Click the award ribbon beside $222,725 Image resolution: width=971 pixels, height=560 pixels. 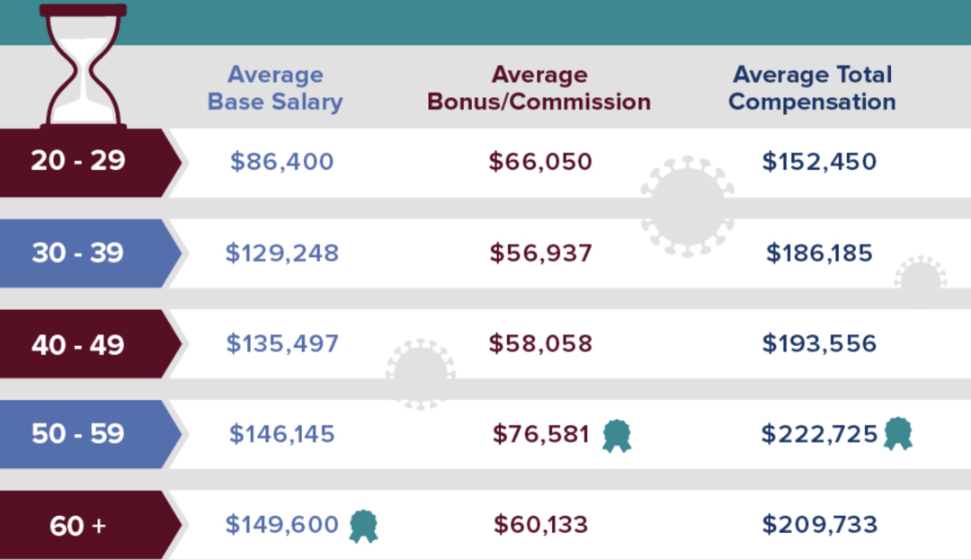(897, 433)
